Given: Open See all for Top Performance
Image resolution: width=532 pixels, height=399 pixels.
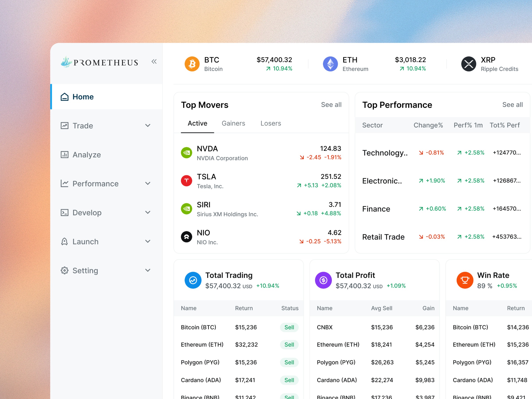Looking at the screenshot, I should [512, 105].
